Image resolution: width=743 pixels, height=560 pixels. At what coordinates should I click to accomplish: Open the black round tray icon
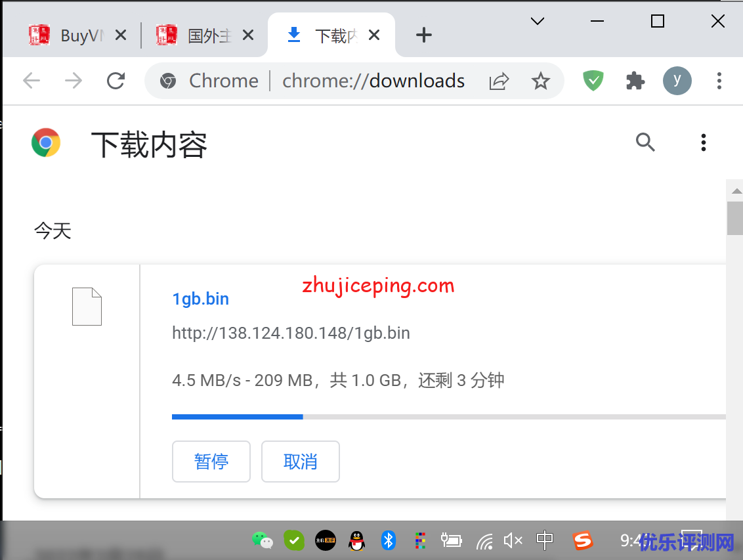(326, 540)
